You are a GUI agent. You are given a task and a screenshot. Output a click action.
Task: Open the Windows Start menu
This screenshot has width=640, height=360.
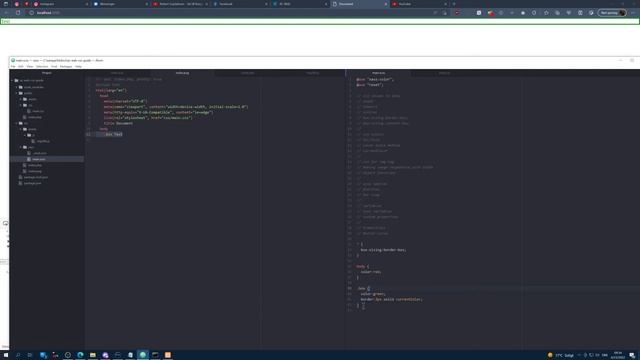point(6,355)
